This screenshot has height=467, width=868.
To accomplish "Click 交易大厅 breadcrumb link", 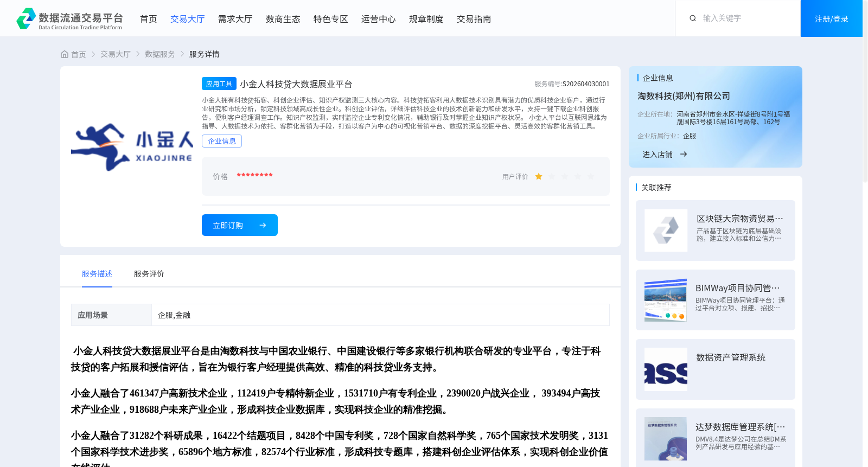I will (116, 54).
